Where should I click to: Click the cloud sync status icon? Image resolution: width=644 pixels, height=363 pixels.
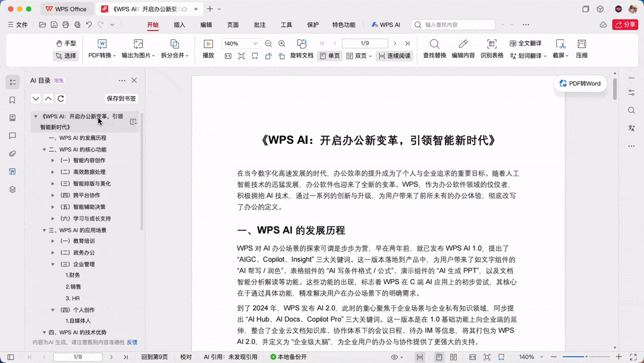[x=603, y=24]
